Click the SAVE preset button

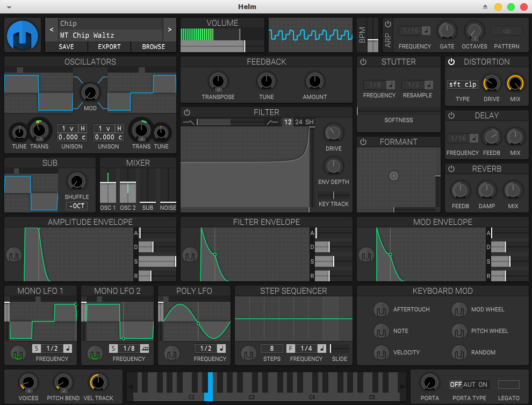(66, 47)
